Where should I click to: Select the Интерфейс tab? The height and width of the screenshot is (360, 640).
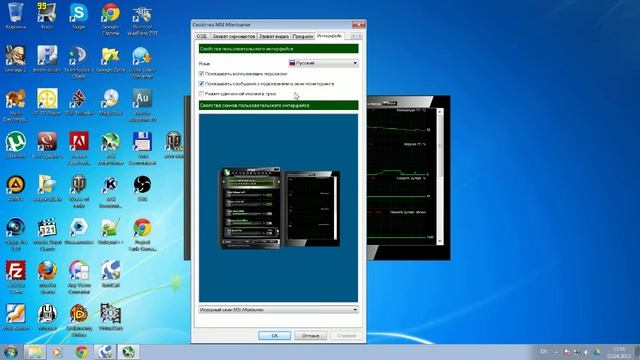[x=329, y=36]
